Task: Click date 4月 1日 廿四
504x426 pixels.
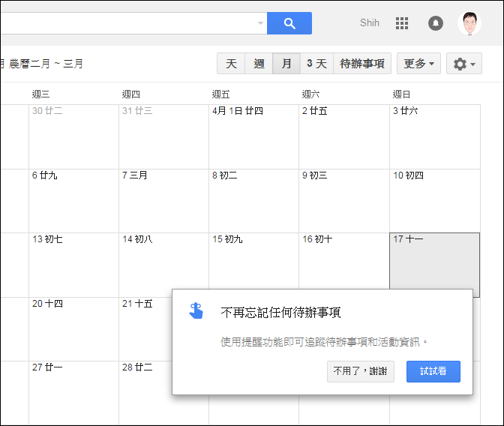Action: pyautogui.click(x=238, y=111)
